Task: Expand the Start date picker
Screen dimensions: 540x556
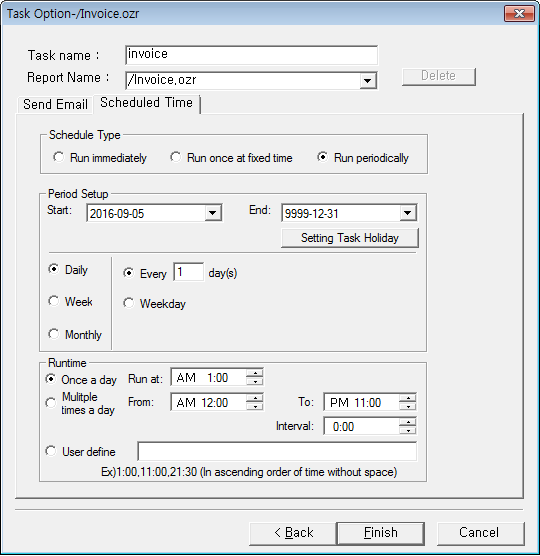Action: pos(213,213)
